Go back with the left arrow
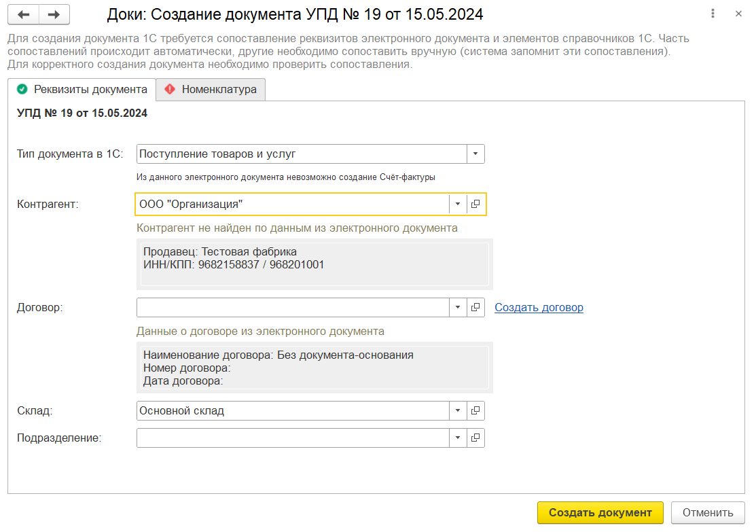The image size is (756, 532). pyautogui.click(x=23, y=15)
